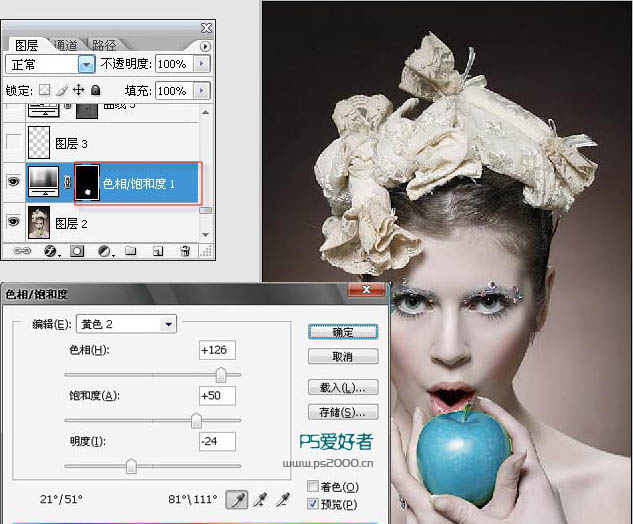
Task: Switch to the 路径 paths tab
Action: pyautogui.click(x=103, y=45)
